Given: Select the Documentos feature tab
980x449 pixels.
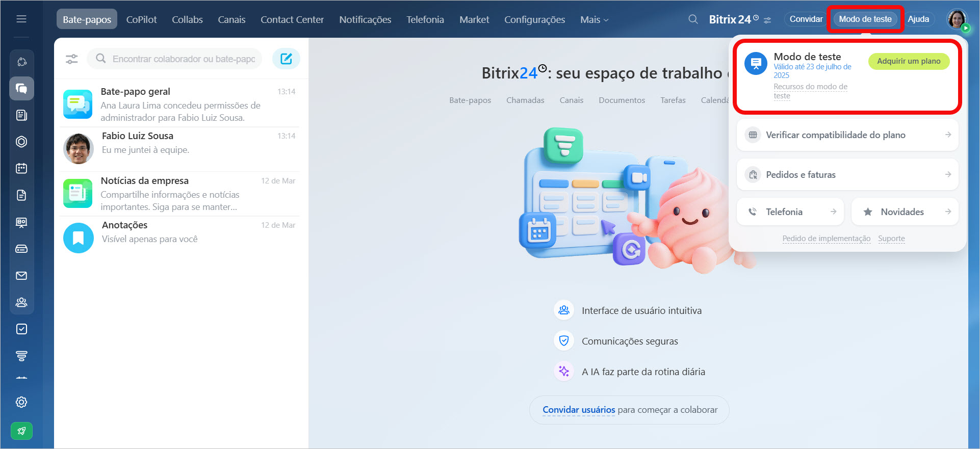Looking at the screenshot, I should coord(622,100).
